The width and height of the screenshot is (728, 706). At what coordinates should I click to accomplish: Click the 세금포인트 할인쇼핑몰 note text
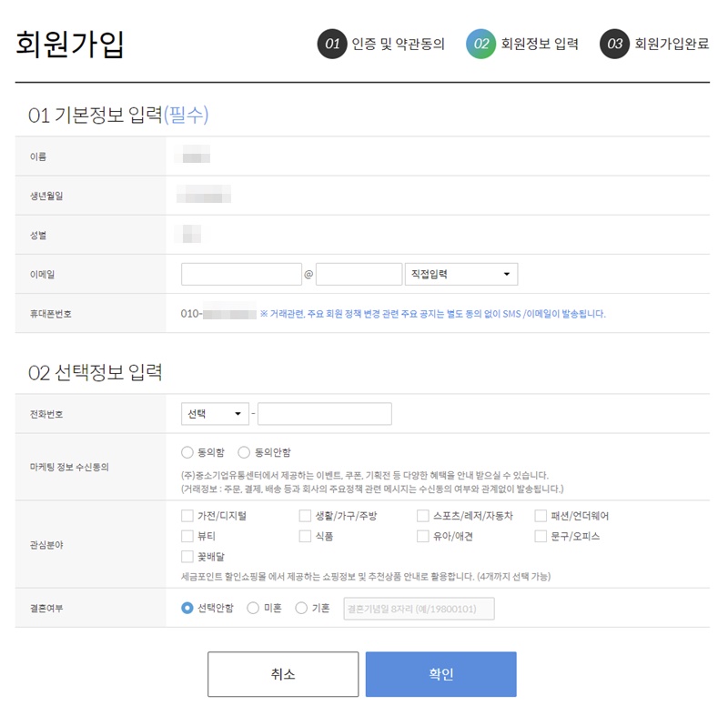[x=366, y=577]
